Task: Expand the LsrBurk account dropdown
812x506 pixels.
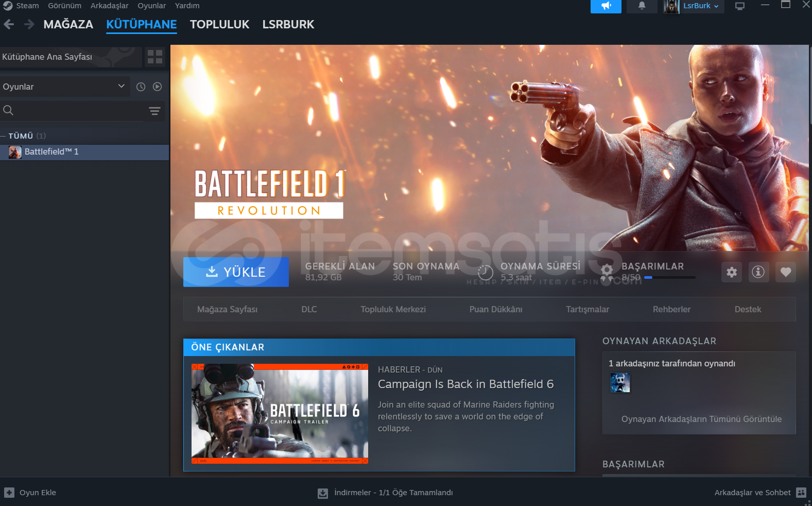Action: click(x=701, y=6)
